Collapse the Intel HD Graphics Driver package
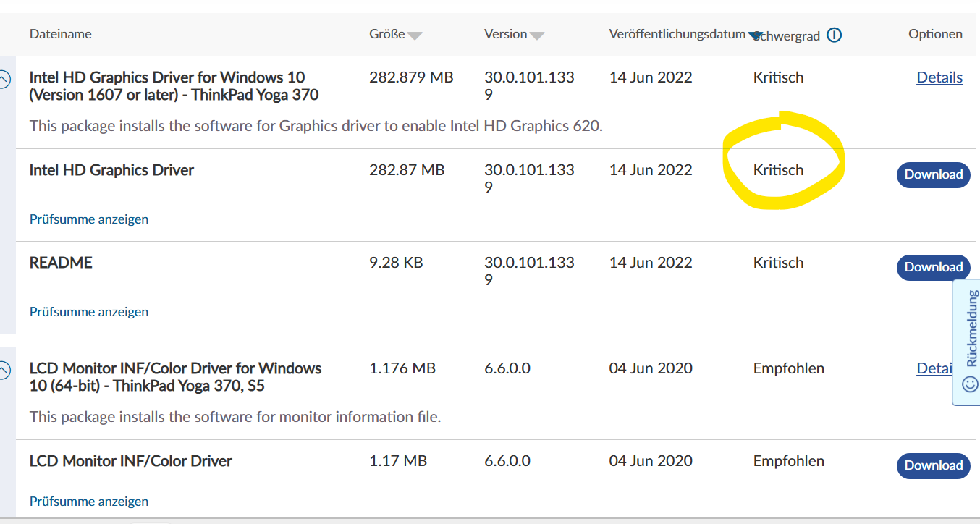The width and height of the screenshot is (980, 524). pyautogui.click(x=4, y=80)
